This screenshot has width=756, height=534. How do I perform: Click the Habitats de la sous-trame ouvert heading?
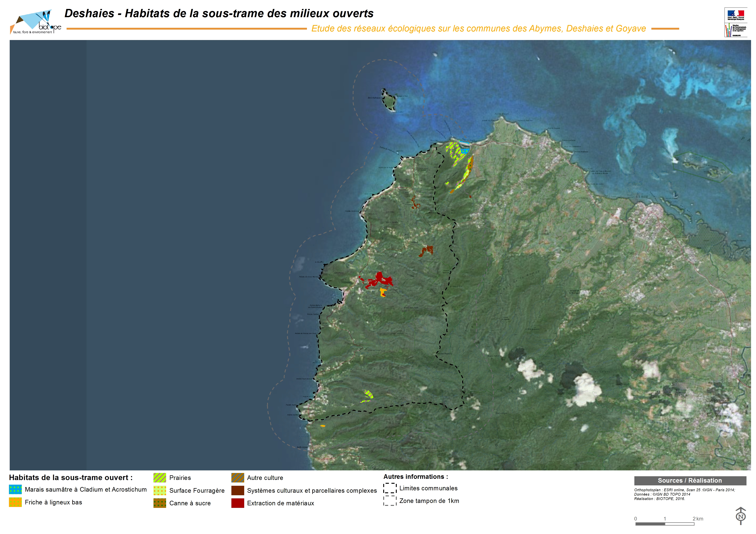71,478
